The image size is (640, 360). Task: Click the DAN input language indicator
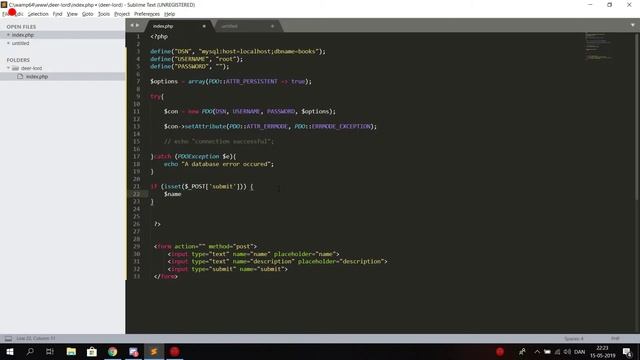click(x=580, y=351)
